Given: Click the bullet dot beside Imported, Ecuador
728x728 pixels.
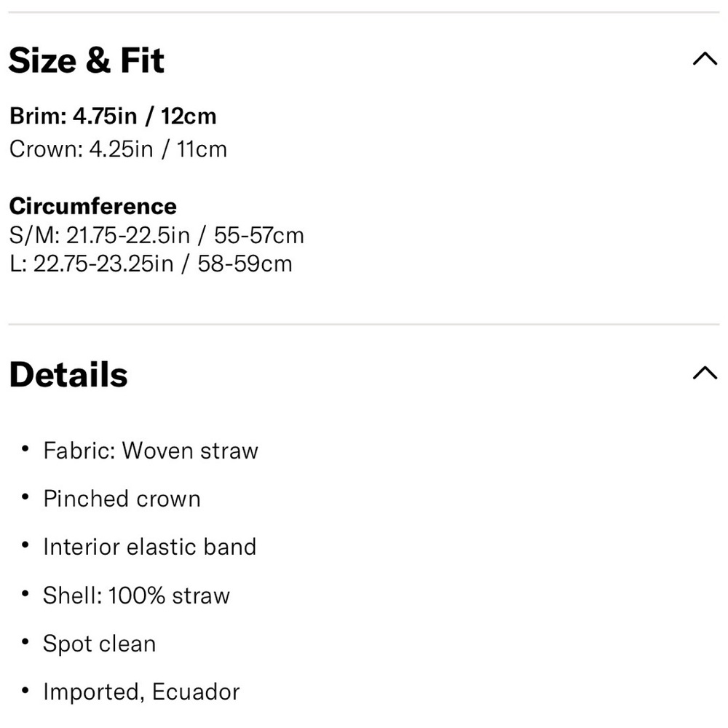Looking at the screenshot, I should click(x=25, y=690).
